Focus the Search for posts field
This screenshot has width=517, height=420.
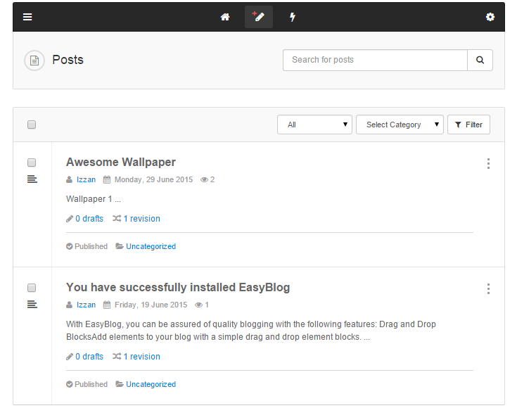point(375,60)
